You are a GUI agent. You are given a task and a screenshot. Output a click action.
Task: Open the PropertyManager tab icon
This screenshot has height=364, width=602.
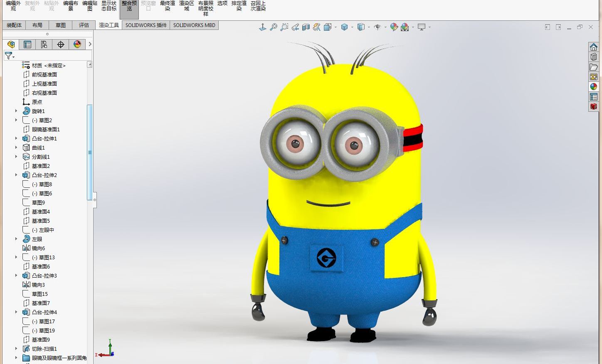(x=27, y=44)
